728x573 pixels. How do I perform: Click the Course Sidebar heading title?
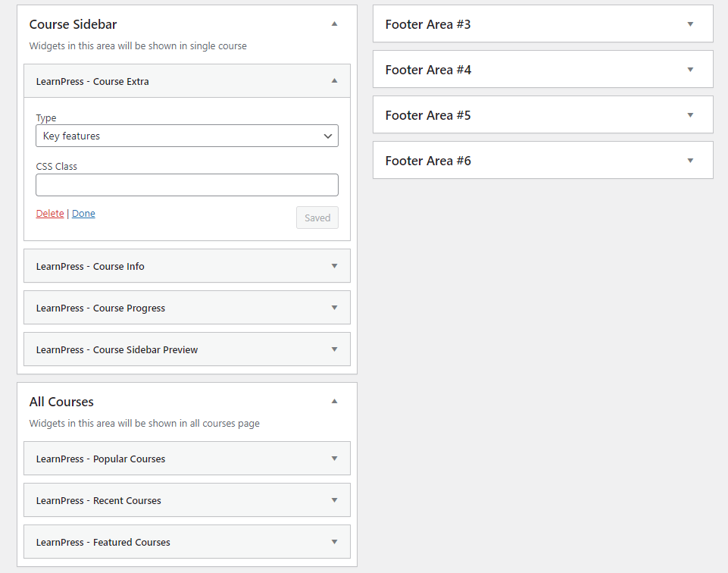pyautogui.click(x=73, y=24)
